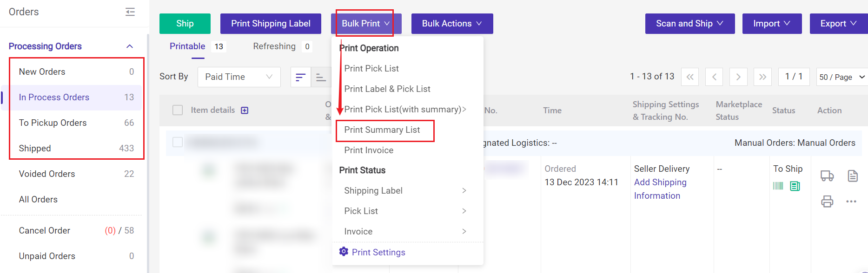The width and height of the screenshot is (868, 273).
Task: Open Print Settings from the Bulk Print menu
Action: [x=379, y=252]
